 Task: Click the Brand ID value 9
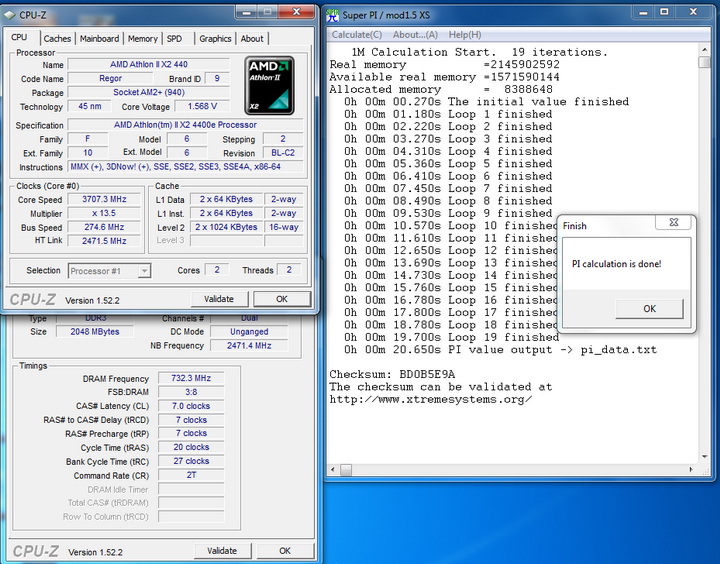(217, 79)
